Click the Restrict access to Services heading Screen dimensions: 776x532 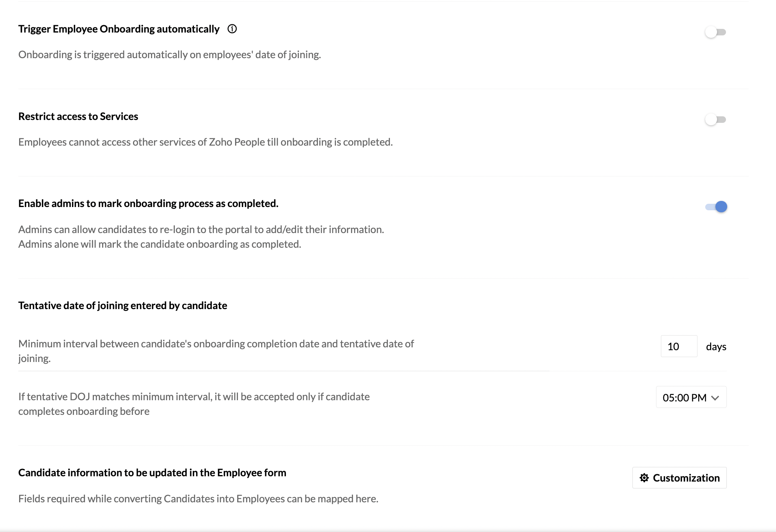[x=78, y=116]
